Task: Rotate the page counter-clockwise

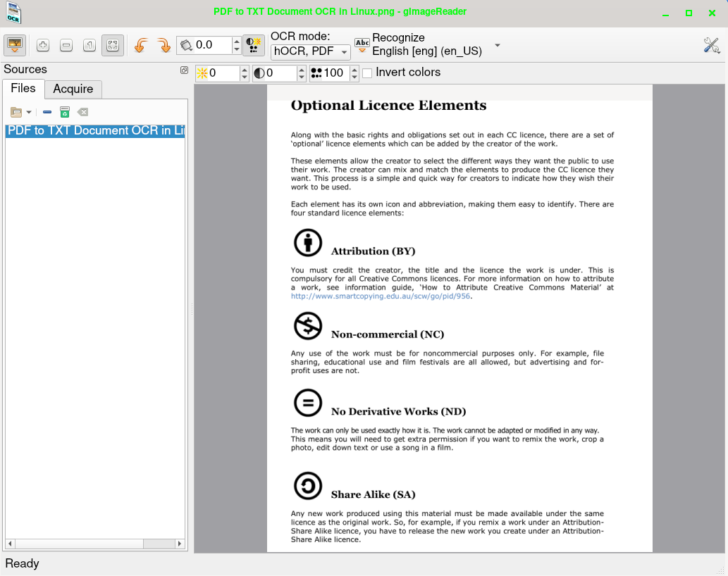Action: click(x=140, y=44)
